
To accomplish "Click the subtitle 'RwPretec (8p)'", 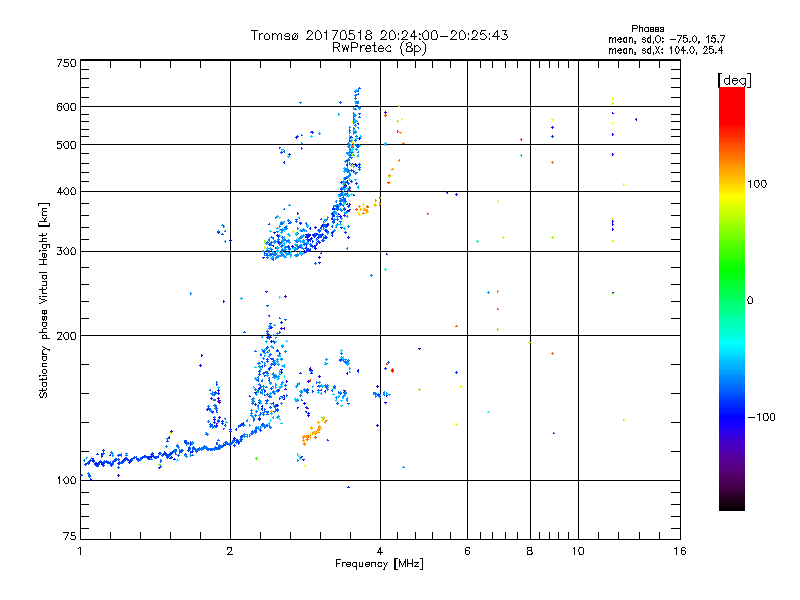I will (379, 48).
